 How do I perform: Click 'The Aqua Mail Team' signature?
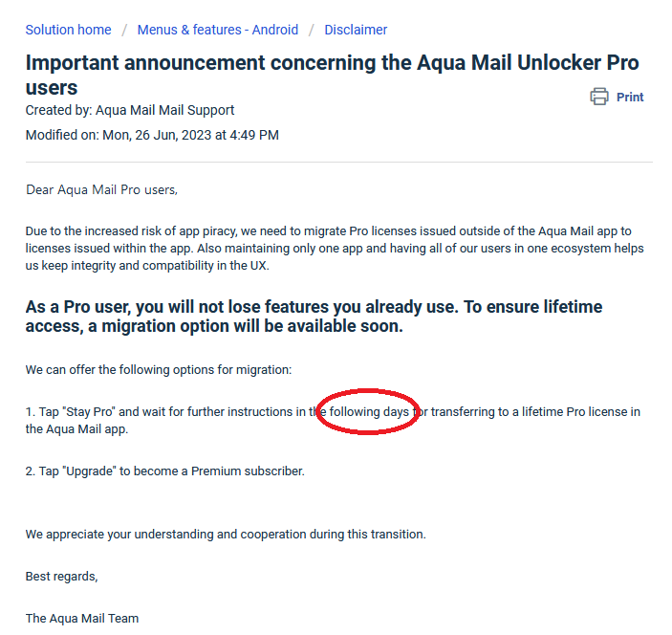[x=82, y=619]
